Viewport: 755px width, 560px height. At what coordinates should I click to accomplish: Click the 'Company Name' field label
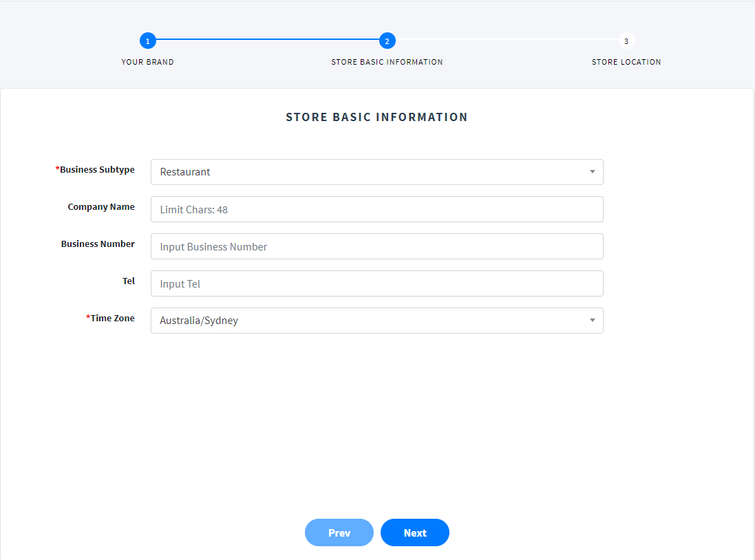[x=101, y=207]
